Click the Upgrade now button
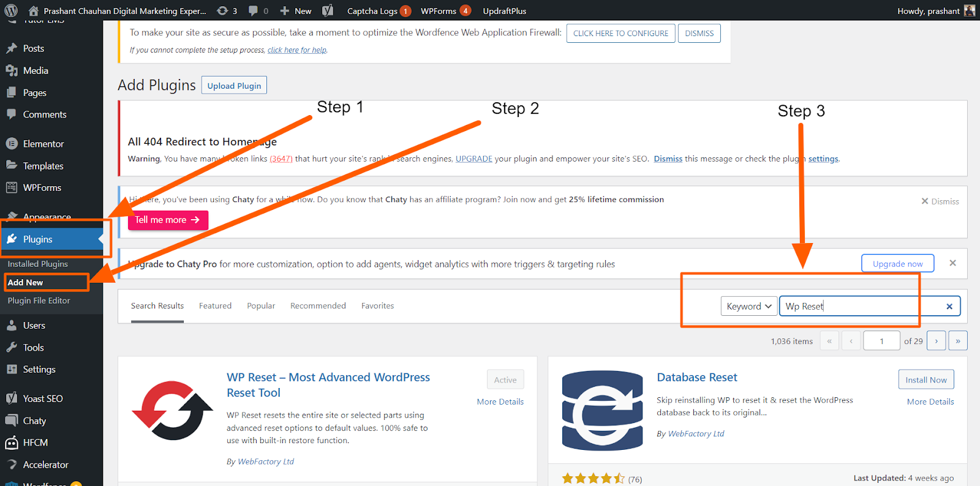 [x=897, y=263]
